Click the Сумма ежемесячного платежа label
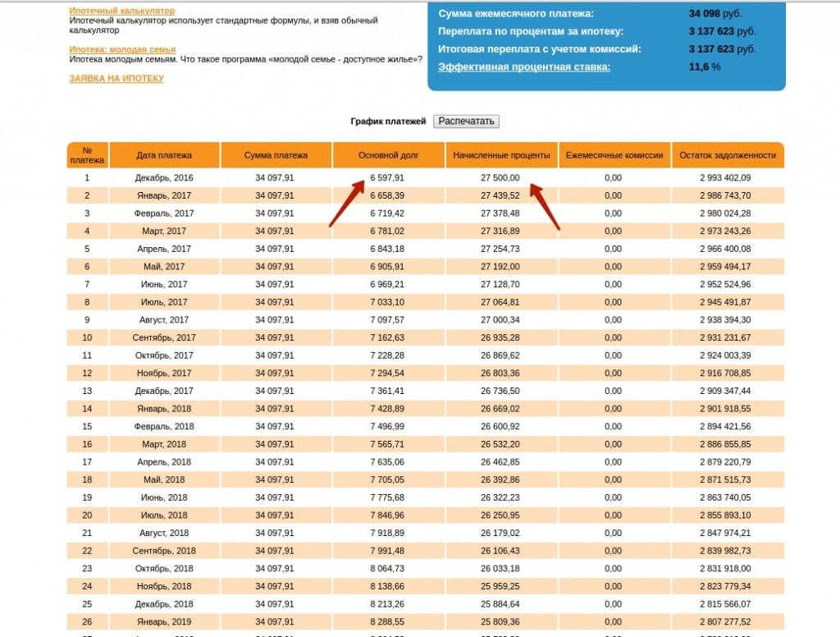The image size is (840, 637). point(515,14)
